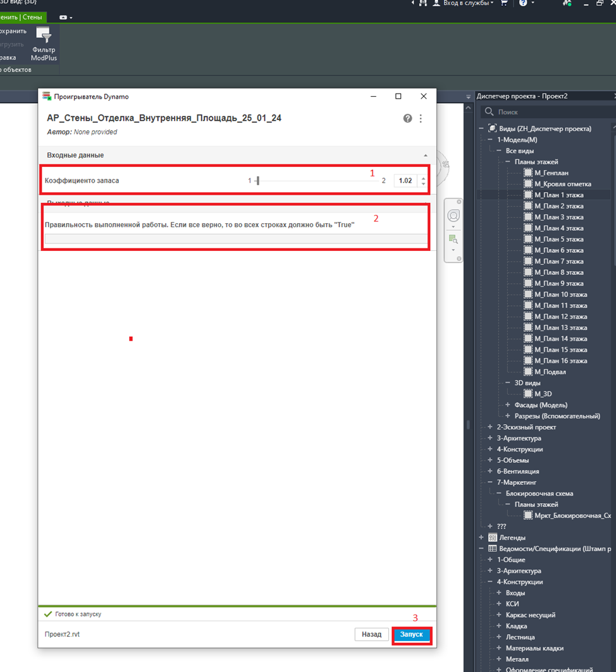The image size is (616, 672).
Task: Click the Поиск search field in project browser
Action: pyautogui.click(x=548, y=112)
